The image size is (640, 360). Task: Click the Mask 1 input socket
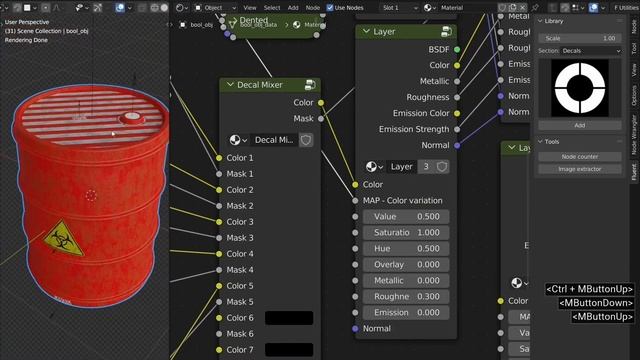click(219, 174)
